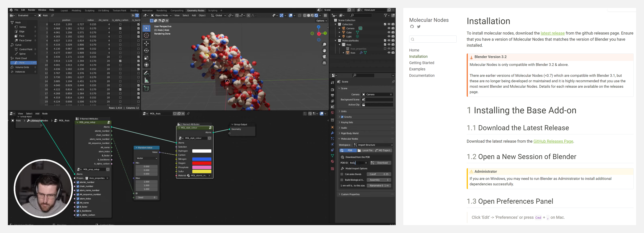Toggle camera view icon in viewport

pos(324,57)
